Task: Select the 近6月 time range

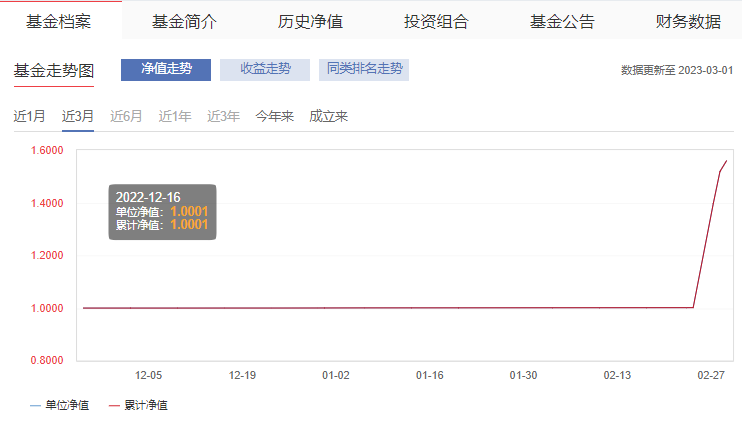Action: coord(126,116)
